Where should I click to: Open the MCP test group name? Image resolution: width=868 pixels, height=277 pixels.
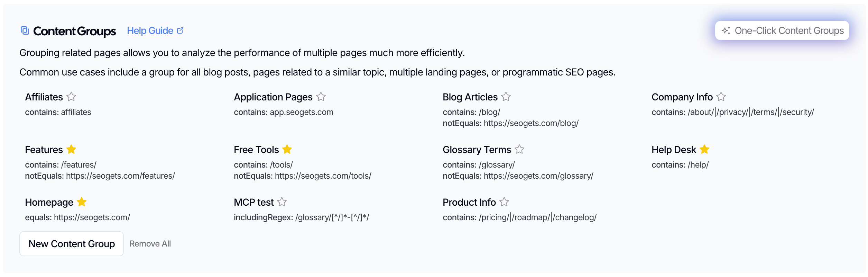(253, 203)
